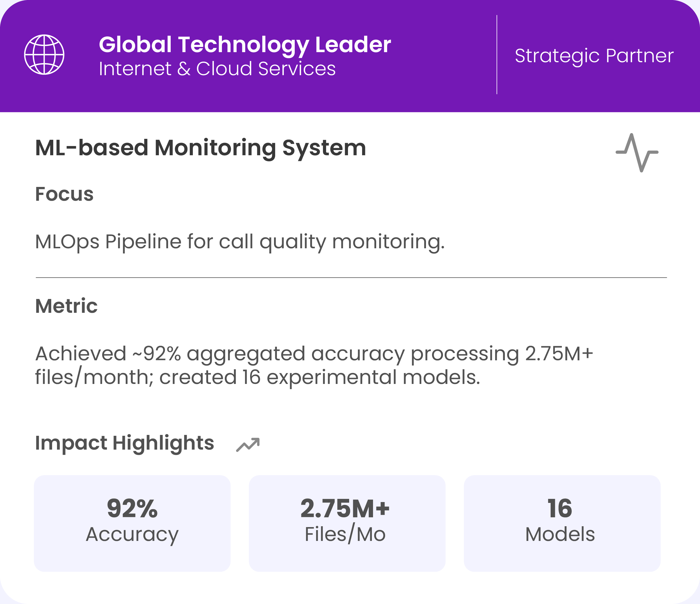Image resolution: width=700 pixels, height=604 pixels.
Task: Select the Internet & Cloud Services subtitle
Action: (217, 69)
